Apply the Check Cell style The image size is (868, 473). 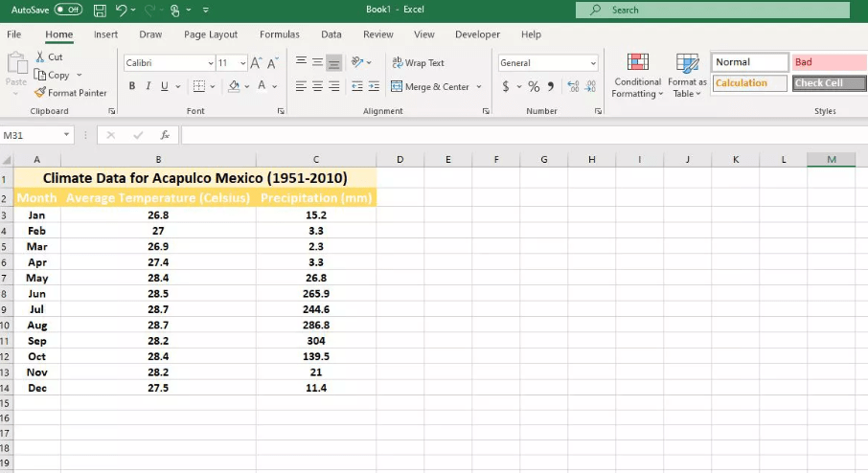tap(830, 83)
